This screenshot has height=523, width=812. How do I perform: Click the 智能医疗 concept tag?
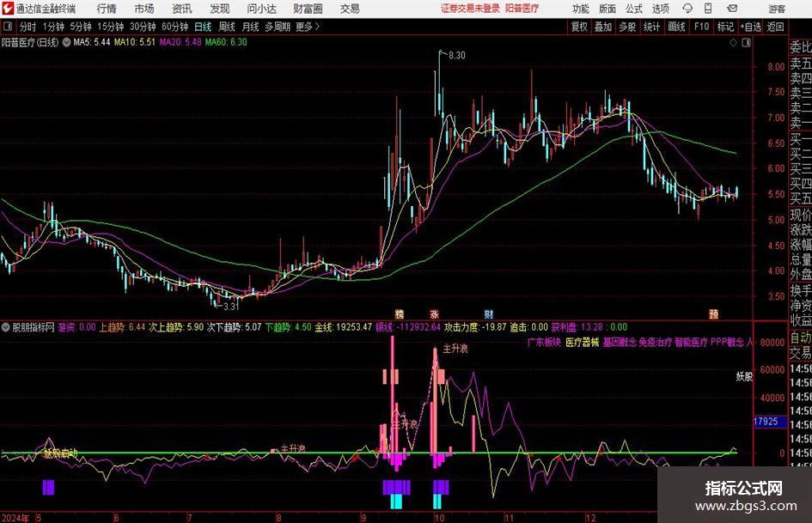click(692, 343)
